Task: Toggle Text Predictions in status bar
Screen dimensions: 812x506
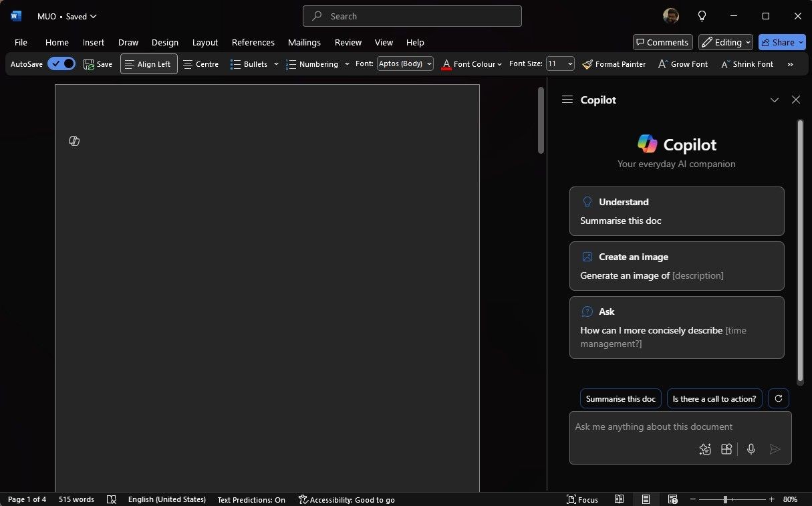Action: [x=251, y=499]
